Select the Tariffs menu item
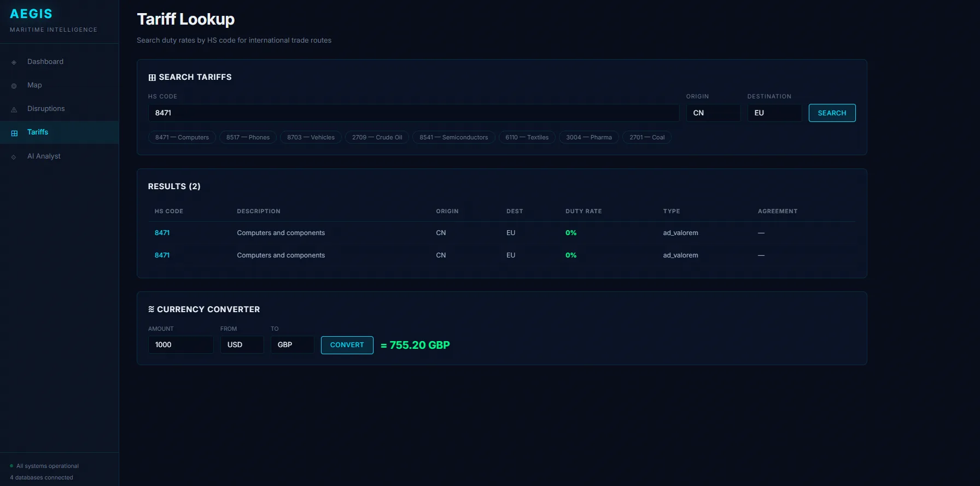Screen dimensions: 980x486 [59, 132]
